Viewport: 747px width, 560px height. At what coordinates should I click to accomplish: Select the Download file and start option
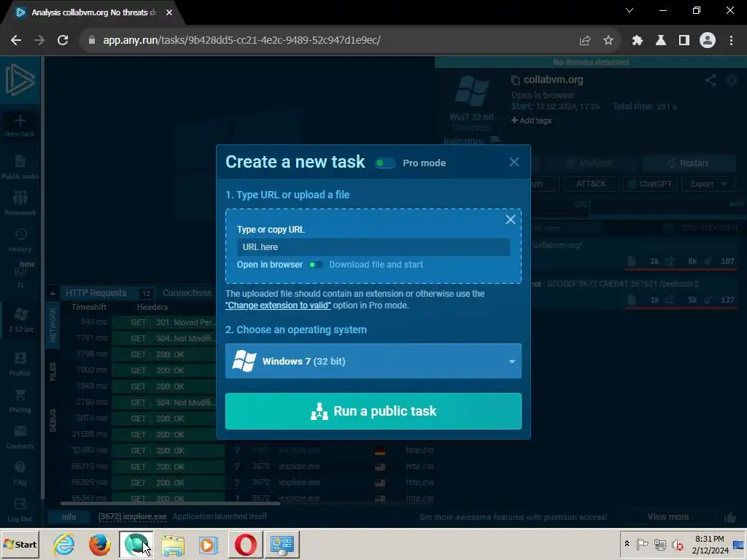[376, 265]
